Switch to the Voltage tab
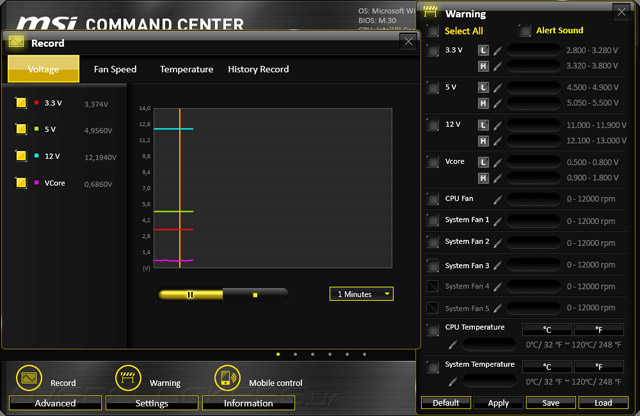Image resolution: width=640 pixels, height=416 pixels. (43, 69)
